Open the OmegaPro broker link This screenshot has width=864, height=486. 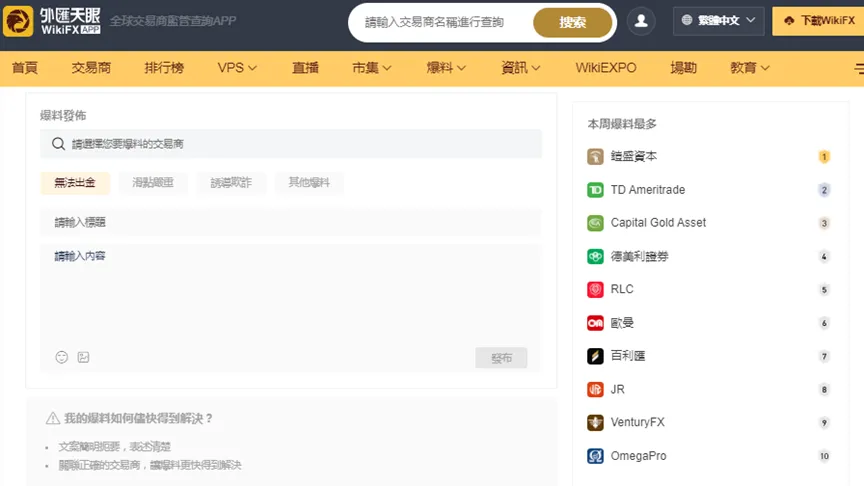tap(638, 456)
